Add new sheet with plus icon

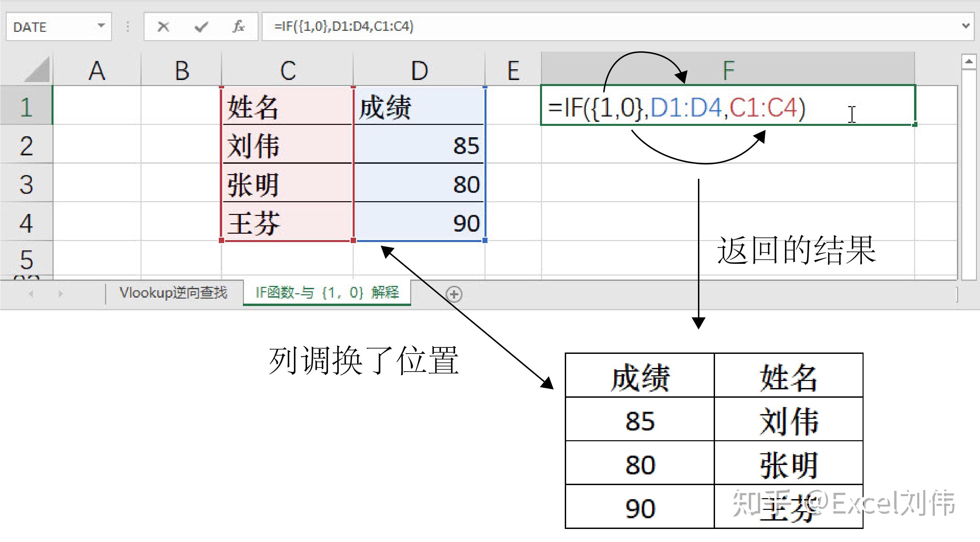pyautogui.click(x=454, y=294)
